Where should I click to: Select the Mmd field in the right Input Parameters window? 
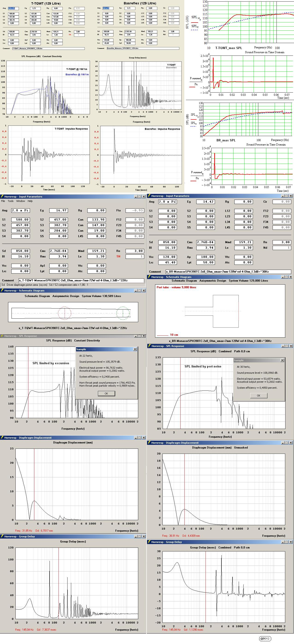[x=244, y=242]
